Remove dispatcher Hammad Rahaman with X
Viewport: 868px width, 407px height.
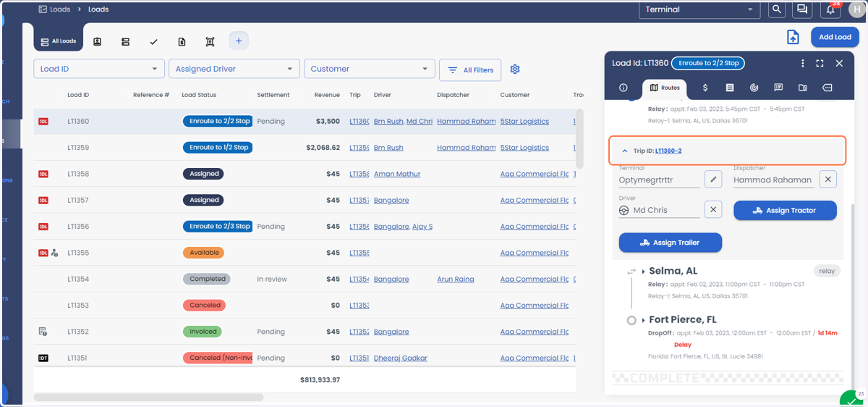click(828, 180)
